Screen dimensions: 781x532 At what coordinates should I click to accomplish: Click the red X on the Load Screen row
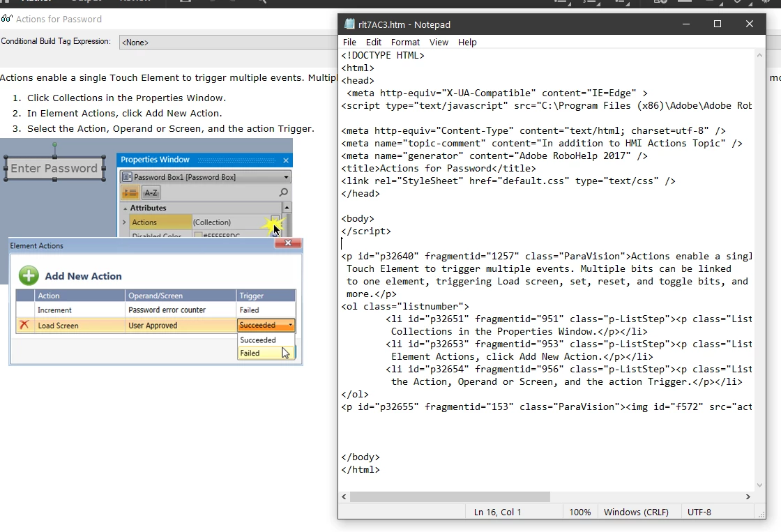(24, 326)
